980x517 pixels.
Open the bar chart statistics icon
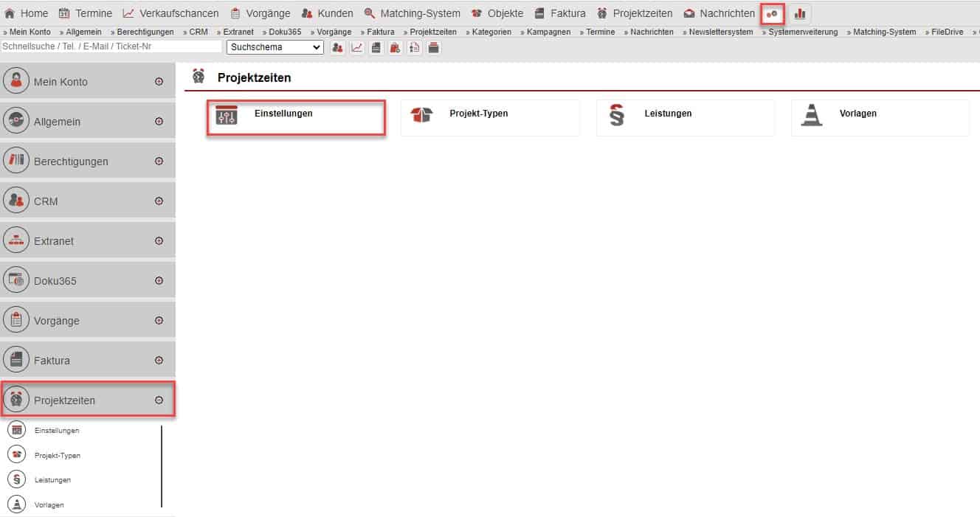point(800,13)
